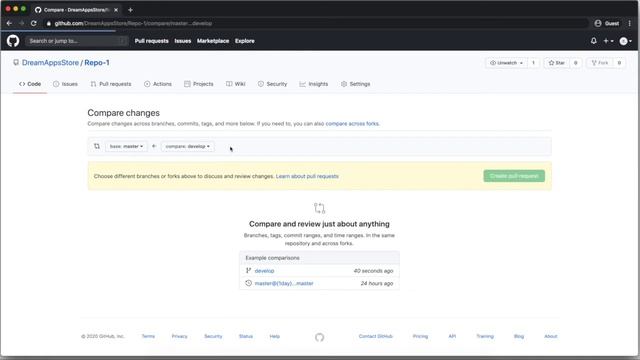Focus the Search or jump to field
This screenshot has height=360, width=640.
(x=76, y=41)
